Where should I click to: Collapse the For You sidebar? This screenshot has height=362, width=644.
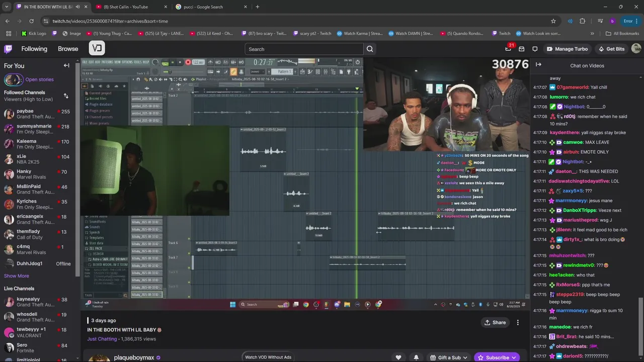tap(66, 65)
